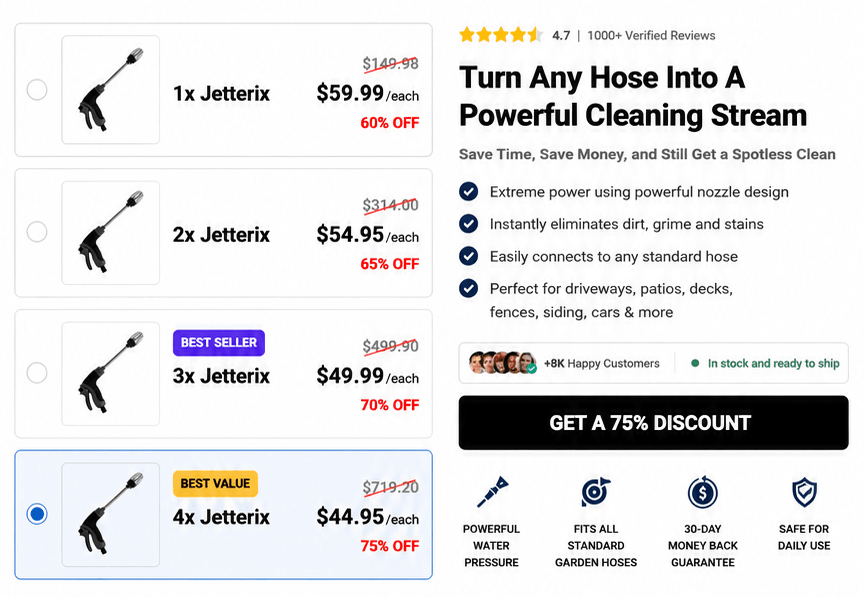The height and width of the screenshot is (597, 864).
Task: Click the 3x Jetterix product thumbnail
Action: (111, 374)
